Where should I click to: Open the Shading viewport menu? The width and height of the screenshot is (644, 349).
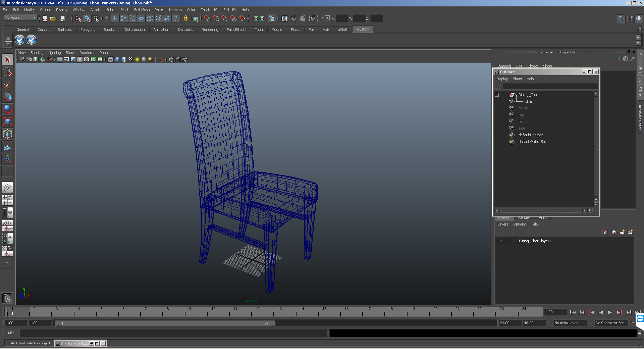[x=37, y=53]
